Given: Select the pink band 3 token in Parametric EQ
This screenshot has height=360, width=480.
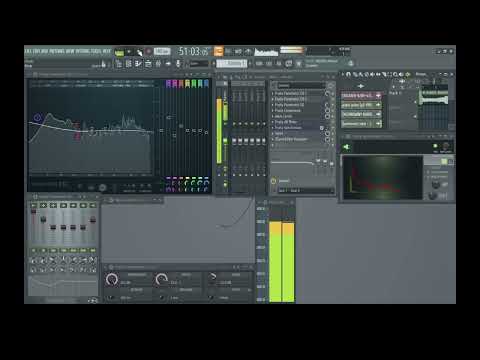Looking at the screenshot, I should pyautogui.click(x=181, y=83).
